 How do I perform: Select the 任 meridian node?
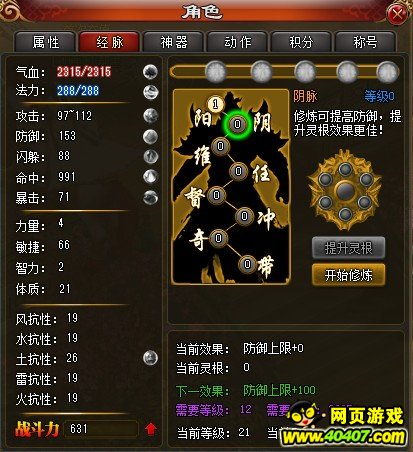238,171
